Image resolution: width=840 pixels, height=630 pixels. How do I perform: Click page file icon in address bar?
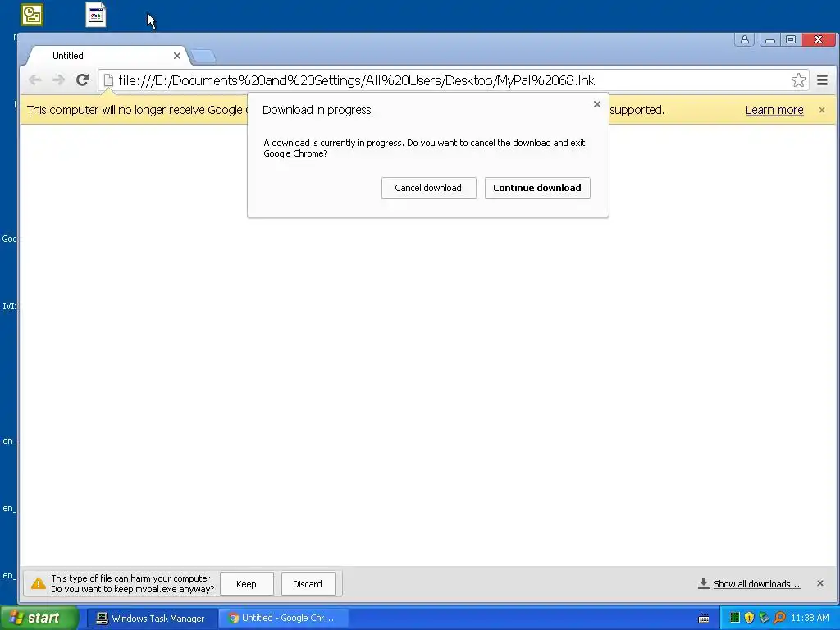coord(108,80)
